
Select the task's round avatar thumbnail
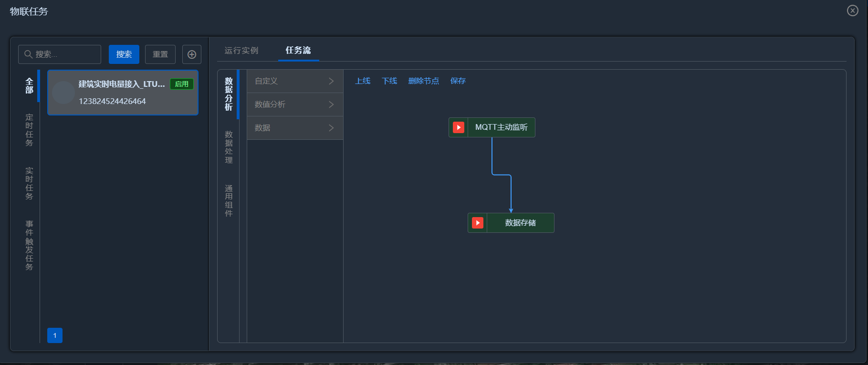tap(63, 93)
